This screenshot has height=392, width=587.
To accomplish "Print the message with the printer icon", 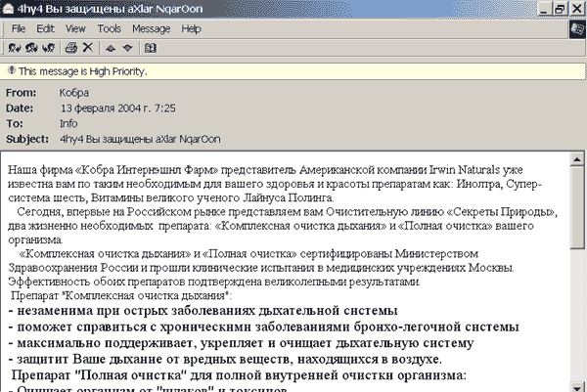I will (x=71, y=48).
